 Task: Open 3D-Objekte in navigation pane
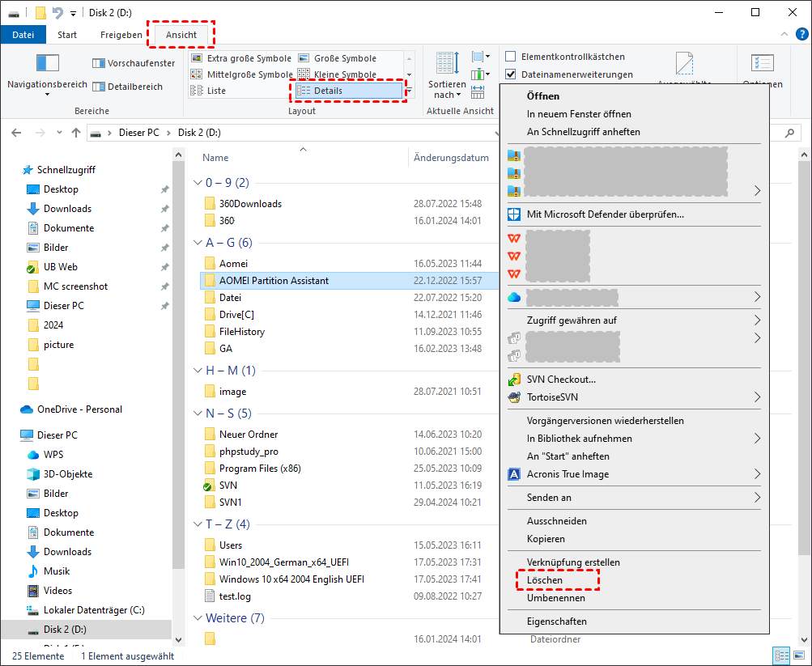point(68,474)
